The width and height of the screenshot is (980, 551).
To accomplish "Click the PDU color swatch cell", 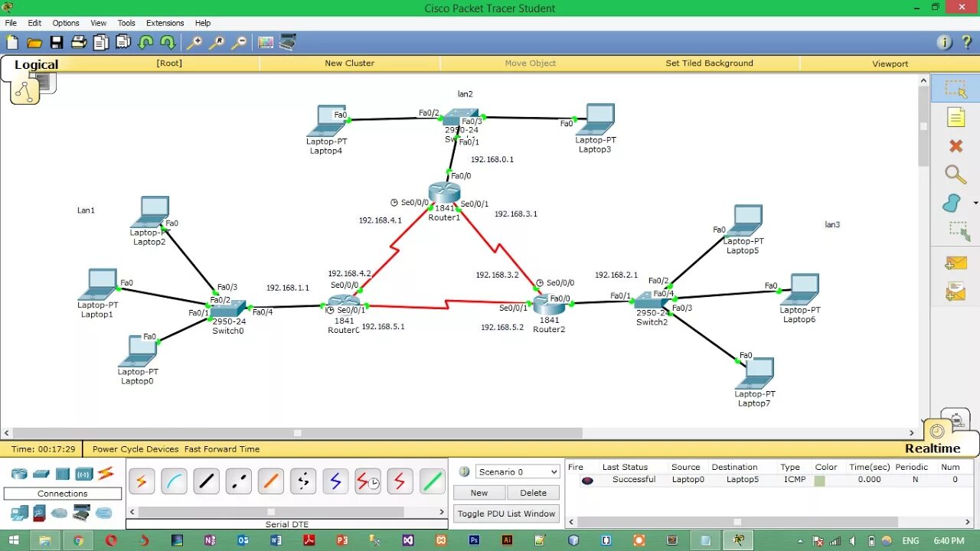I will [x=819, y=481].
